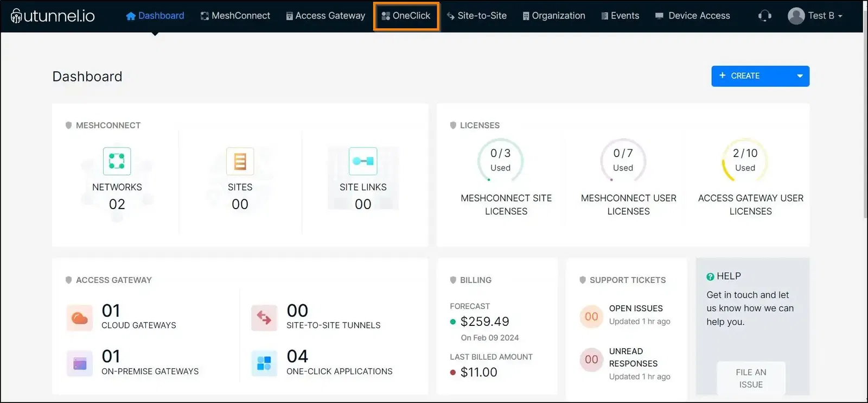
Task: Open the Test B user menu
Action: [815, 16]
